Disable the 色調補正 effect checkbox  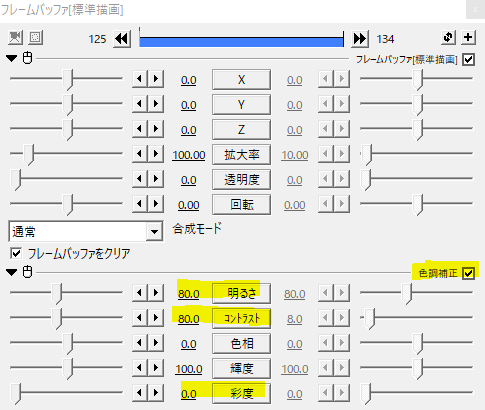(468, 273)
